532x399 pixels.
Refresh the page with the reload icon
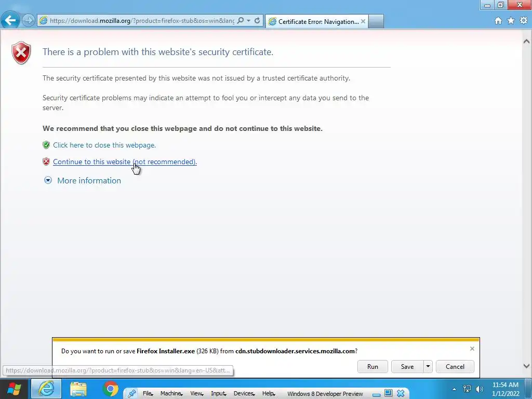coord(257,21)
